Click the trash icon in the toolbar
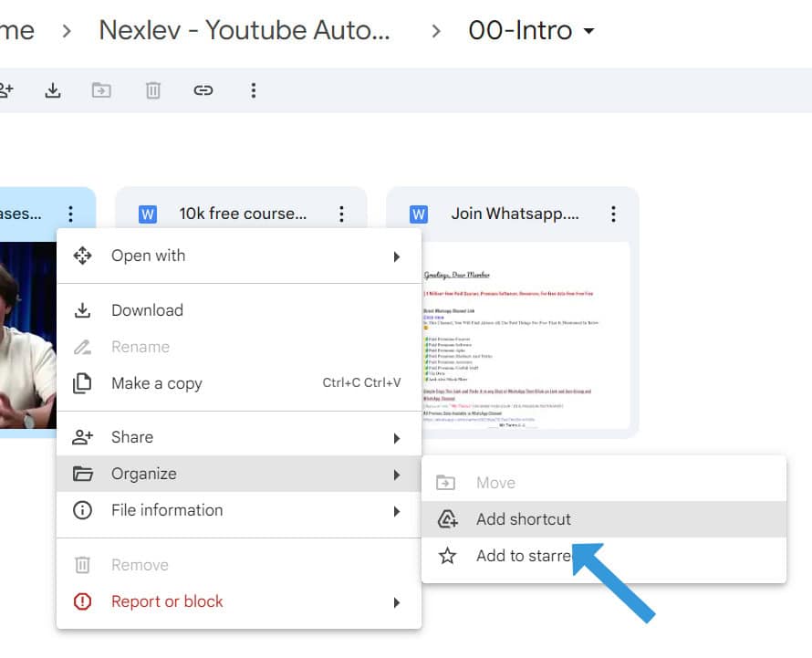The height and width of the screenshot is (658, 812). [x=152, y=90]
